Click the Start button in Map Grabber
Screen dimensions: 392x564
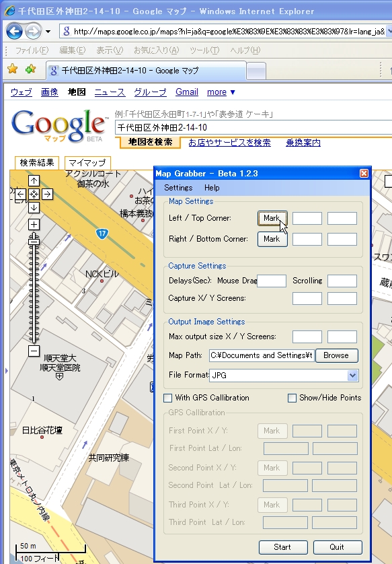pos(283,547)
